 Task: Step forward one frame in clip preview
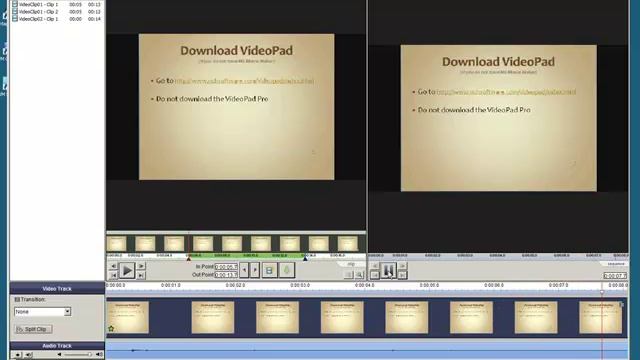(x=141, y=266)
